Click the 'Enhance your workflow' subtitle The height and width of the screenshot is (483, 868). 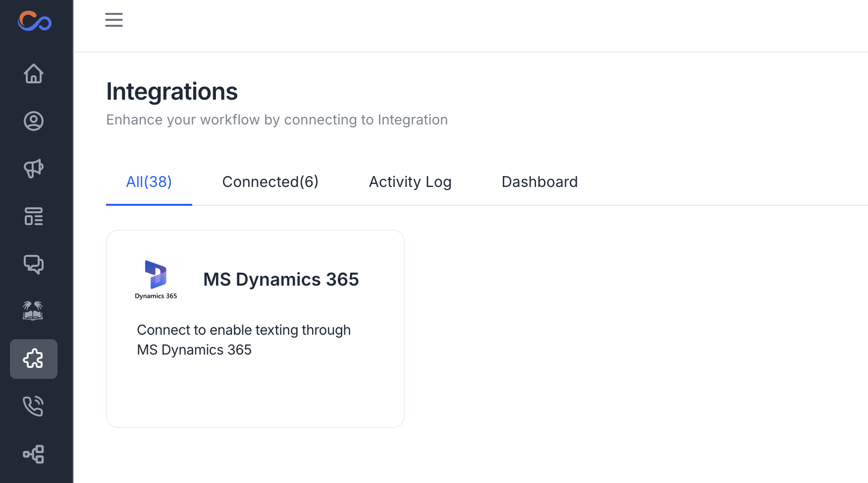277,120
